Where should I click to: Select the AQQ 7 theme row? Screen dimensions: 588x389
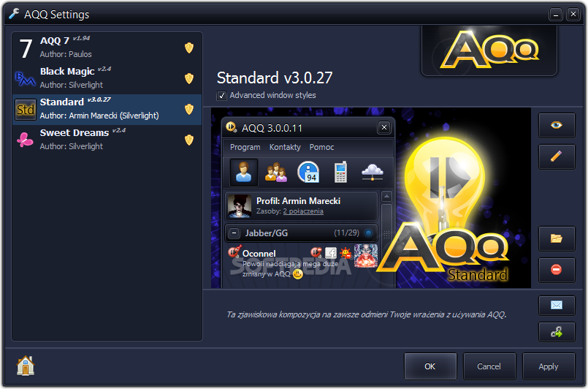click(107, 48)
